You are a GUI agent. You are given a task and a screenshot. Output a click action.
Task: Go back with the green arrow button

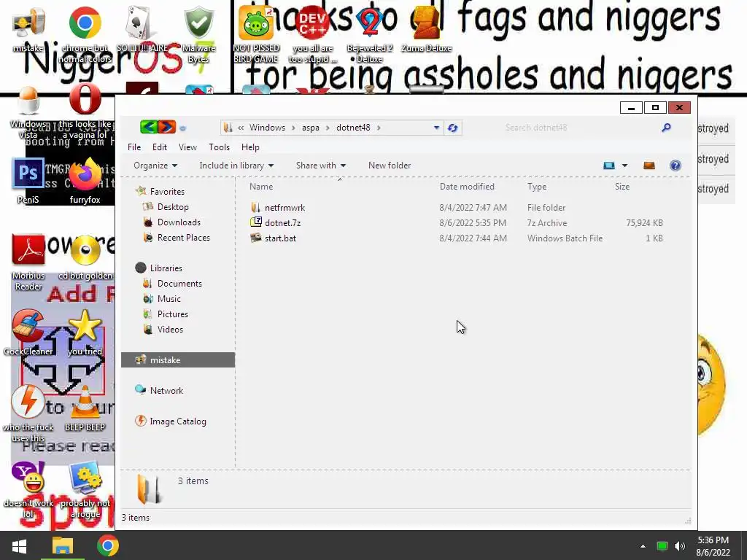[149, 127]
